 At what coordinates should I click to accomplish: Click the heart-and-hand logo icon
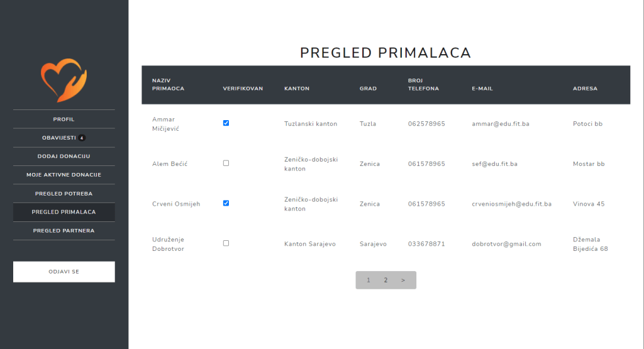click(x=64, y=80)
